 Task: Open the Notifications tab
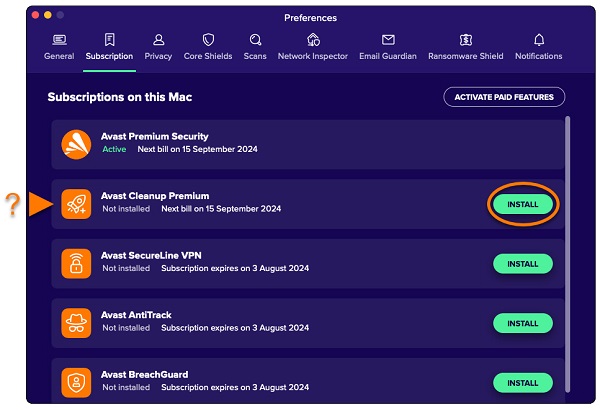(x=538, y=47)
